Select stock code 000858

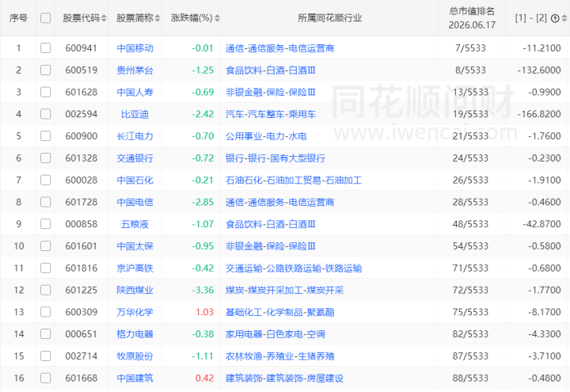pyautogui.click(x=81, y=224)
